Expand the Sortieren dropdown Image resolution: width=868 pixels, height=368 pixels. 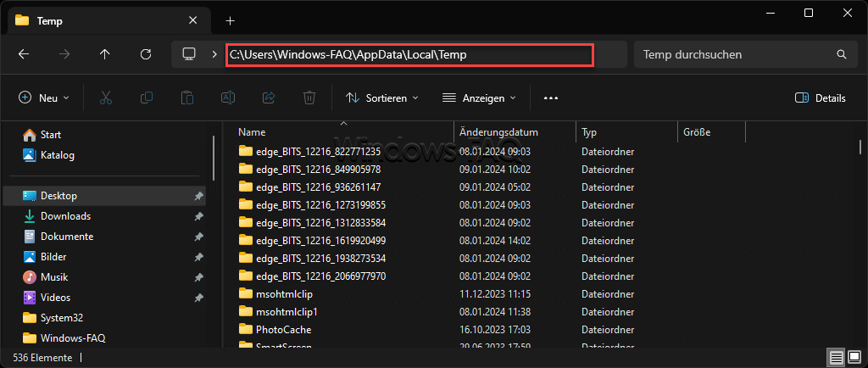(x=382, y=98)
